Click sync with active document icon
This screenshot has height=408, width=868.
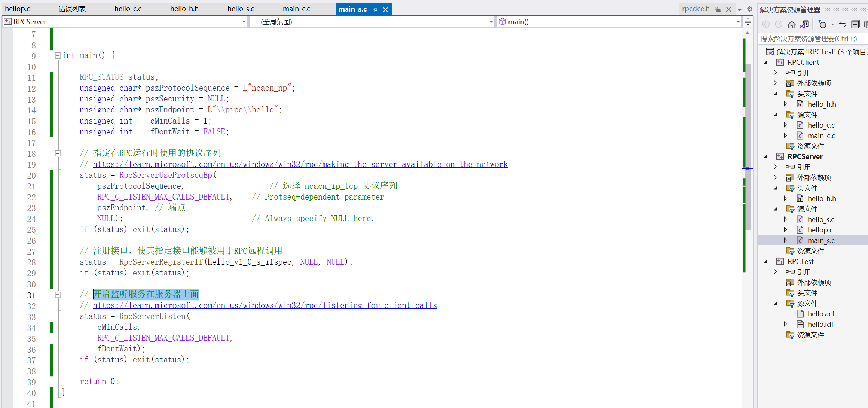click(843, 25)
